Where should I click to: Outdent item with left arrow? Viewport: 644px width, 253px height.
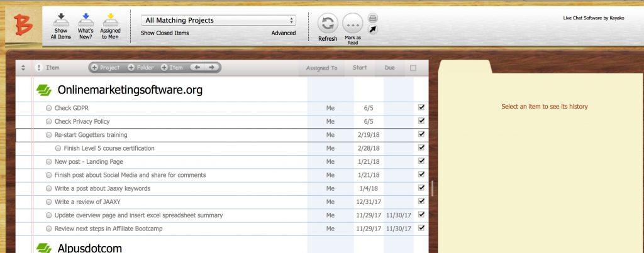pos(197,68)
